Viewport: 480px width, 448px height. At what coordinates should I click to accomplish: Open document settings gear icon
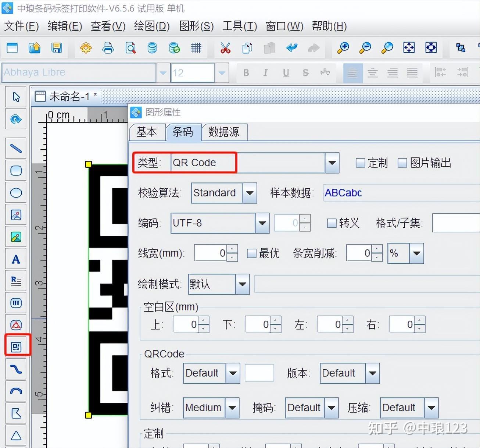click(x=86, y=48)
